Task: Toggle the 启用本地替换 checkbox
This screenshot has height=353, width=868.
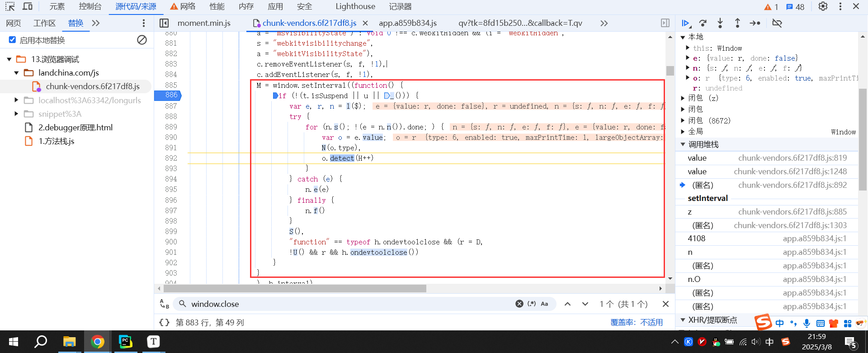Action: [13, 40]
